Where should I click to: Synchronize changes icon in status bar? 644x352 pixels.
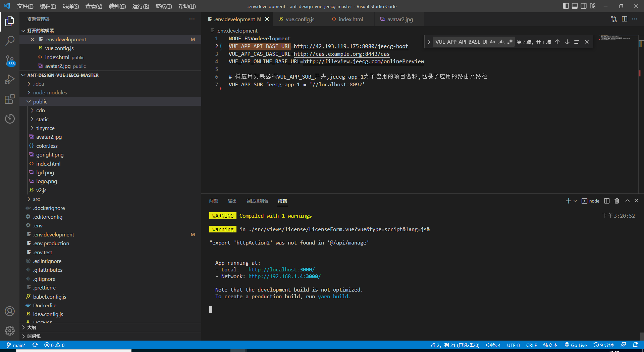pos(35,345)
